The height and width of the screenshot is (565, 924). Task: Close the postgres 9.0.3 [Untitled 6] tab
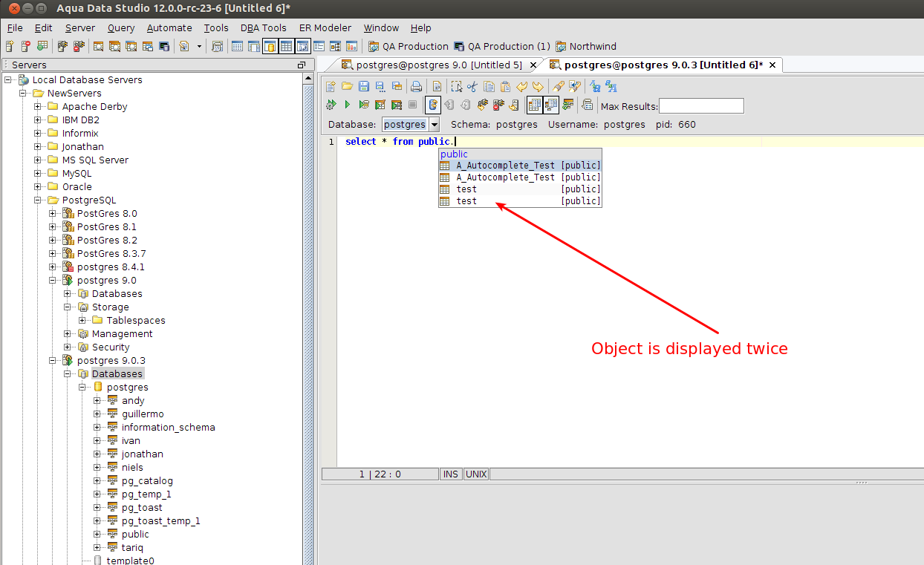point(772,65)
